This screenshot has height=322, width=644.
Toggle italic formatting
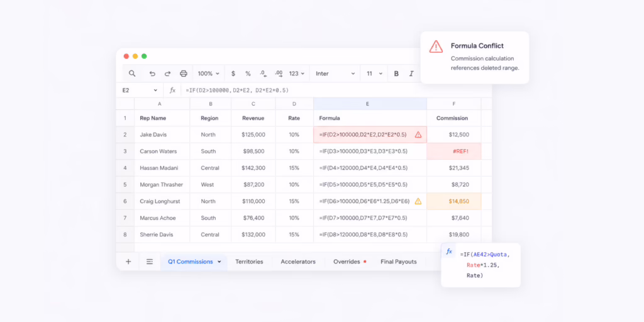pyautogui.click(x=411, y=74)
